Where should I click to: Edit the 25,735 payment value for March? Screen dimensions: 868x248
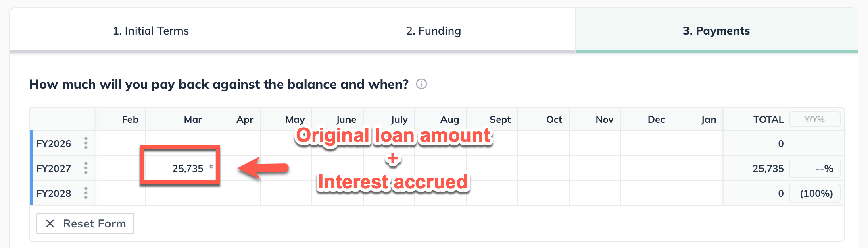click(188, 168)
